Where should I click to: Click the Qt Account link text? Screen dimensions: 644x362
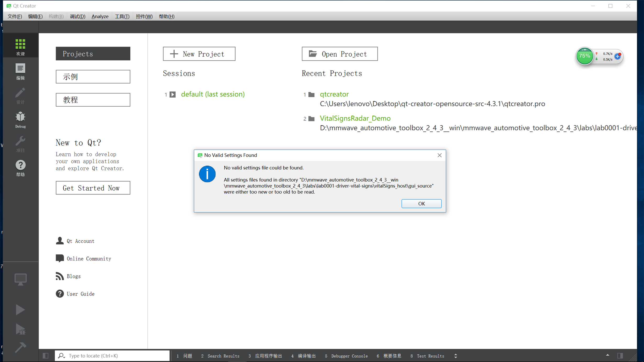coord(80,241)
